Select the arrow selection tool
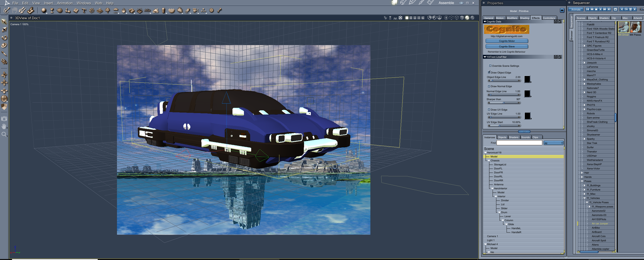Image resolution: width=644 pixels, height=260 pixels. click(x=4, y=22)
